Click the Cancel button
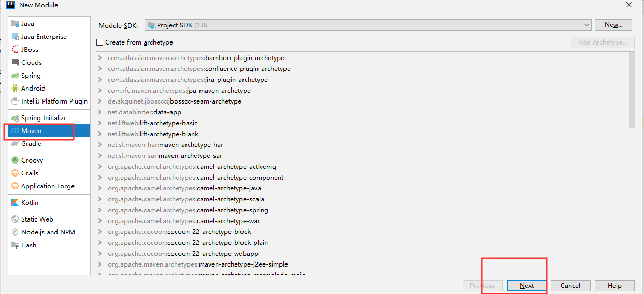The height and width of the screenshot is (294, 644). point(570,286)
